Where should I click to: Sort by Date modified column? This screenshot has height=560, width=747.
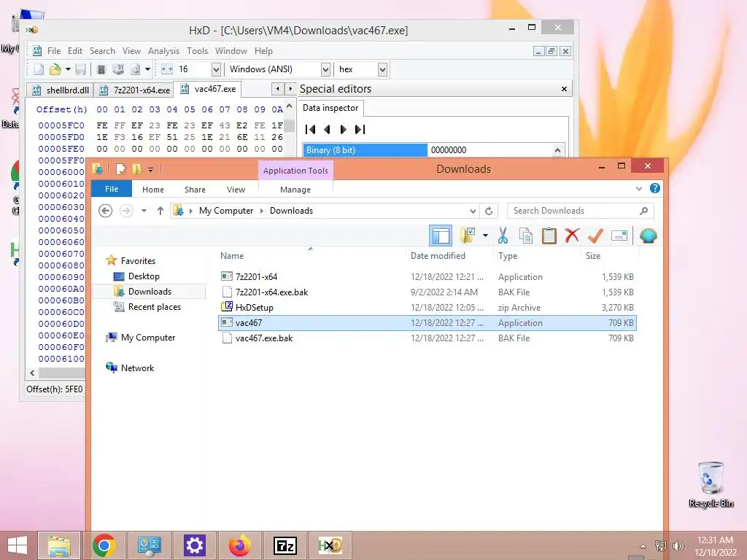pyautogui.click(x=438, y=256)
